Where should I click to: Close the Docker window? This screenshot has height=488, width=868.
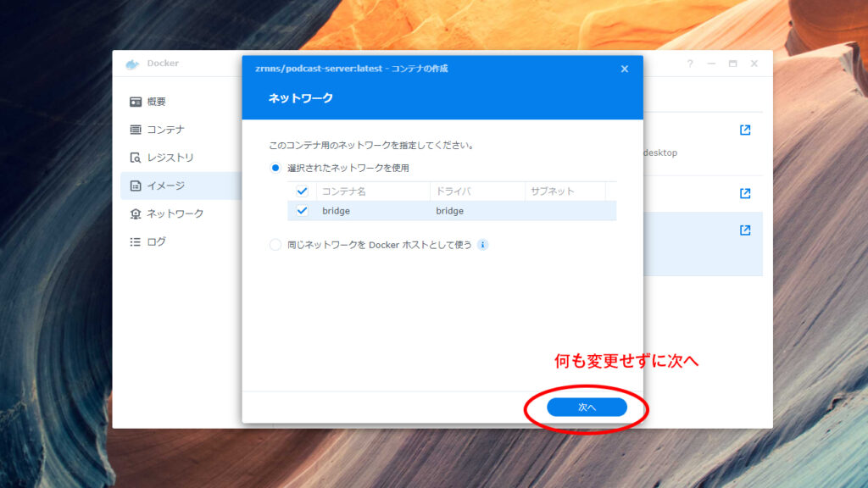[x=754, y=64]
